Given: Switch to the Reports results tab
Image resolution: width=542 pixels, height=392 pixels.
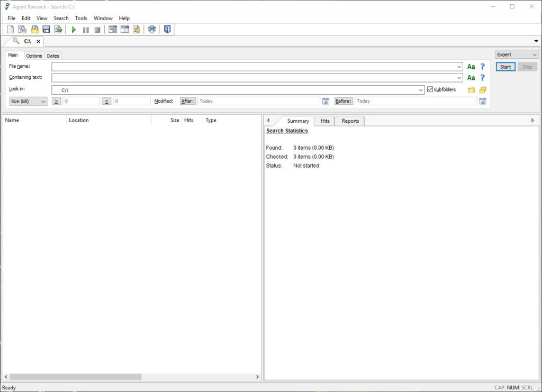Looking at the screenshot, I should [x=350, y=121].
